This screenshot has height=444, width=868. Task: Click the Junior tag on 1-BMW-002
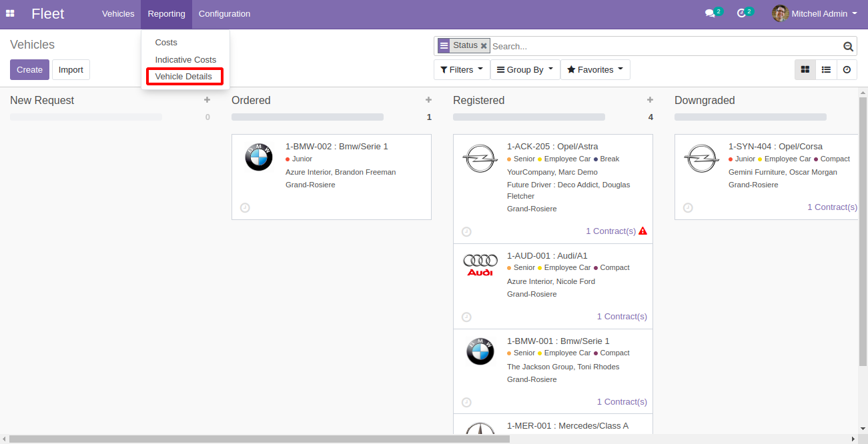pyautogui.click(x=299, y=159)
